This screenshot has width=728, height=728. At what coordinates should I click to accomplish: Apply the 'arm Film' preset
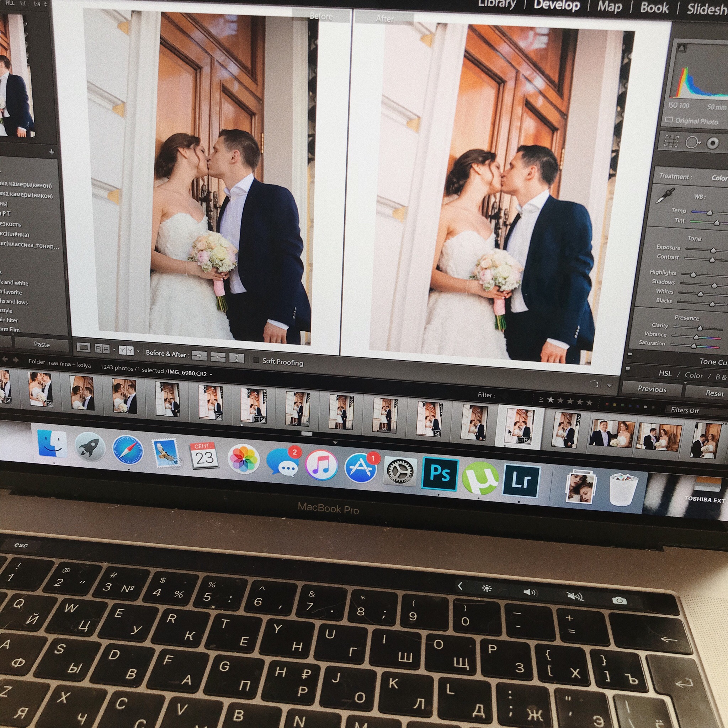click(x=10, y=329)
